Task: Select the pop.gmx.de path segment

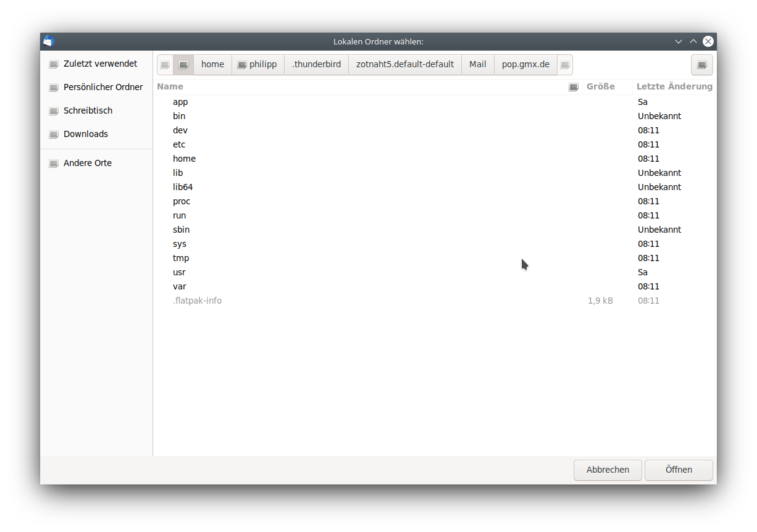Action: (x=525, y=65)
